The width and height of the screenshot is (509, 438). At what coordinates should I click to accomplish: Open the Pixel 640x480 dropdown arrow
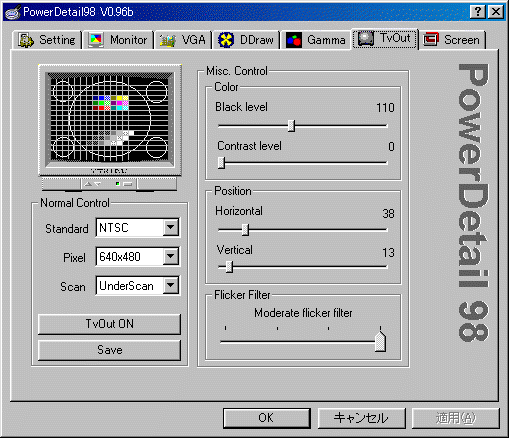tap(171, 256)
